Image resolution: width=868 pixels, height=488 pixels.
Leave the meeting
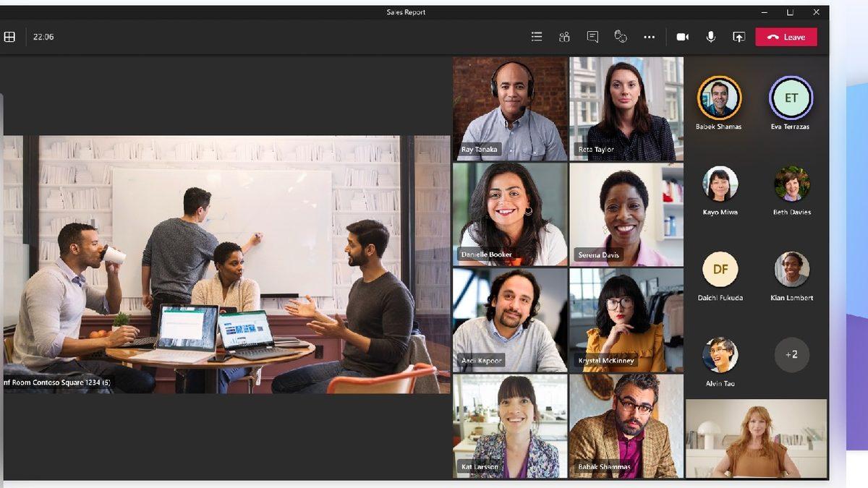click(x=786, y=37)
